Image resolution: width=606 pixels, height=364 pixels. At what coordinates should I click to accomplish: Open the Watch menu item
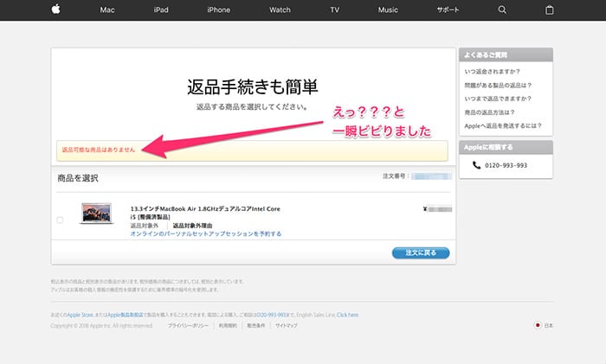point(280,10)
